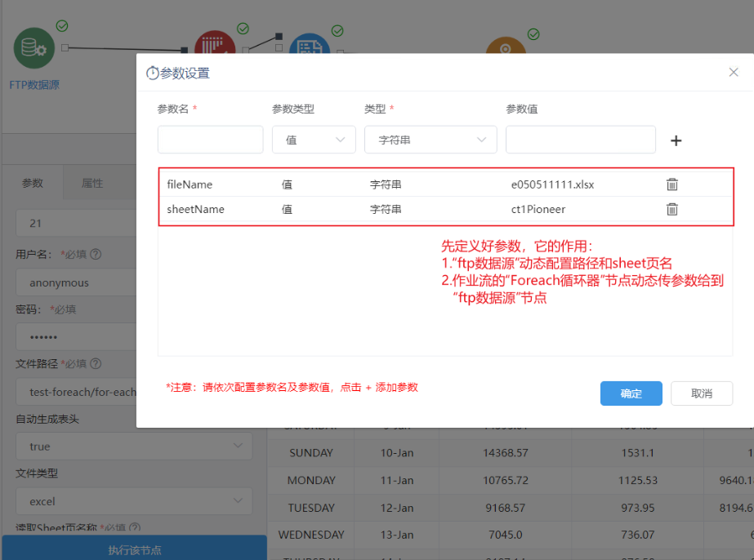Click the green check above orange node

click(533, 34)
